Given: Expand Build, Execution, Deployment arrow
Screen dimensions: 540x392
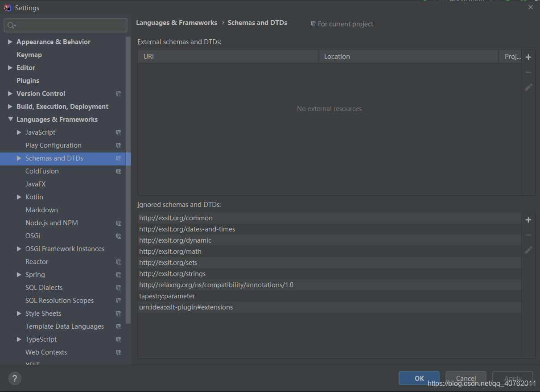Looking at the screenshot, I should [x=10, y=107].
